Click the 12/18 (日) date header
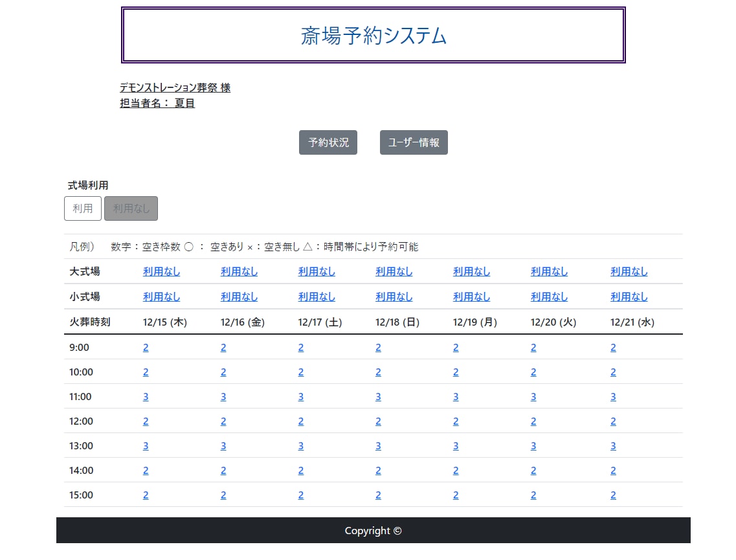 [x=397, y=322]
